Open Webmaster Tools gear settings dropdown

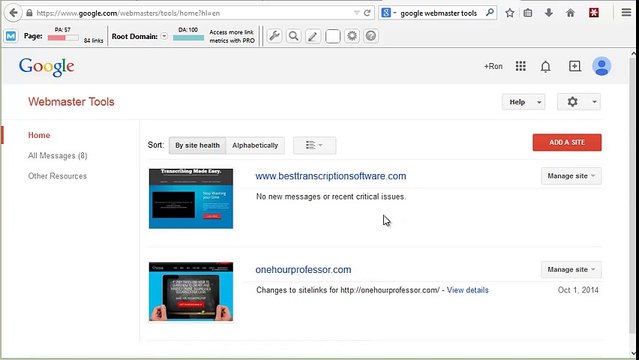tap(579, 102)
